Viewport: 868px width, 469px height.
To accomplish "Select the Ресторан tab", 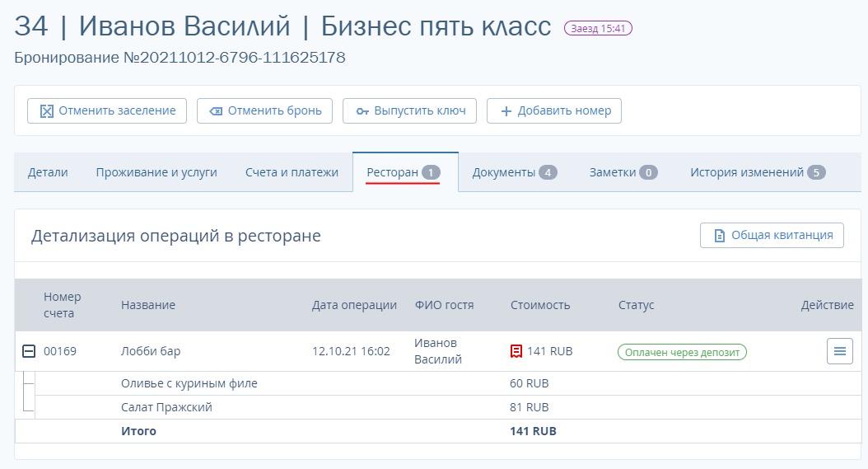I will pos(404,172).
